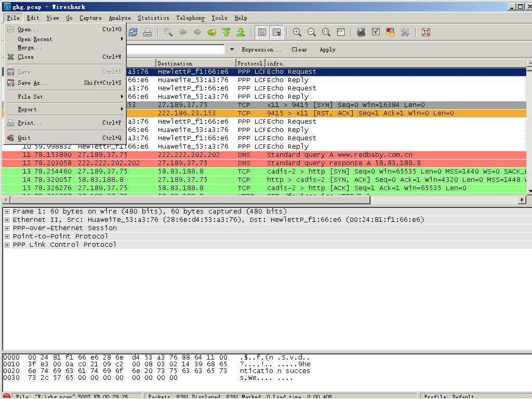The image size is (532, 399).
Task: Expand Point-to-Point Protocol node
Action: point(7,236)
